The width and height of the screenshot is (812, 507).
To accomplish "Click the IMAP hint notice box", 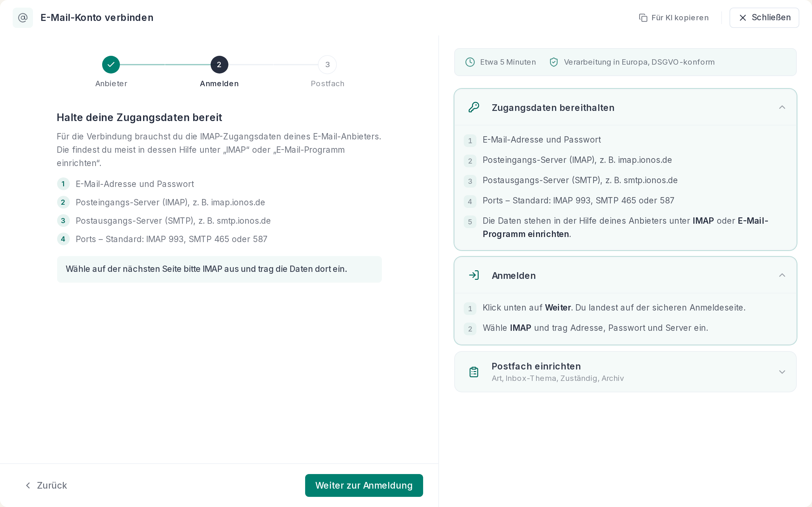I will pos(219,269).
